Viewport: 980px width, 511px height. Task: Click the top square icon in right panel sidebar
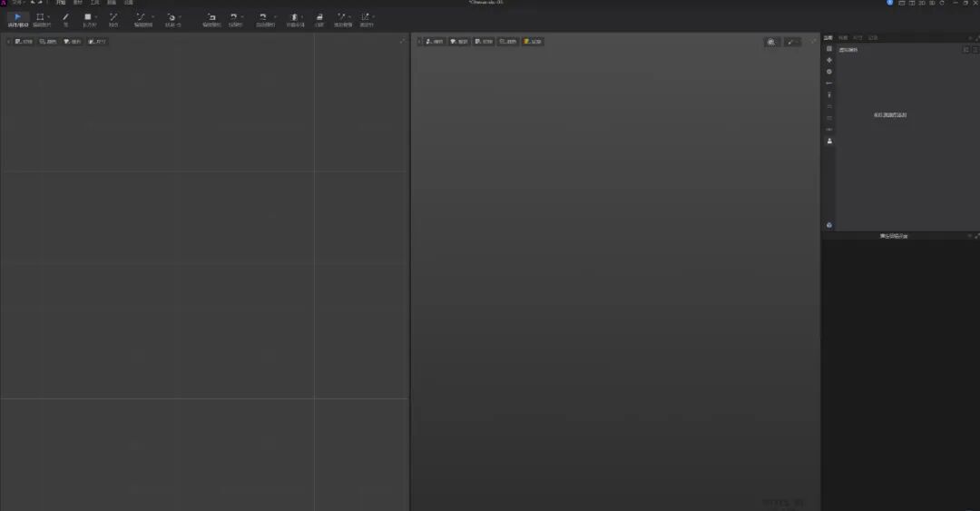coord(829,49)
